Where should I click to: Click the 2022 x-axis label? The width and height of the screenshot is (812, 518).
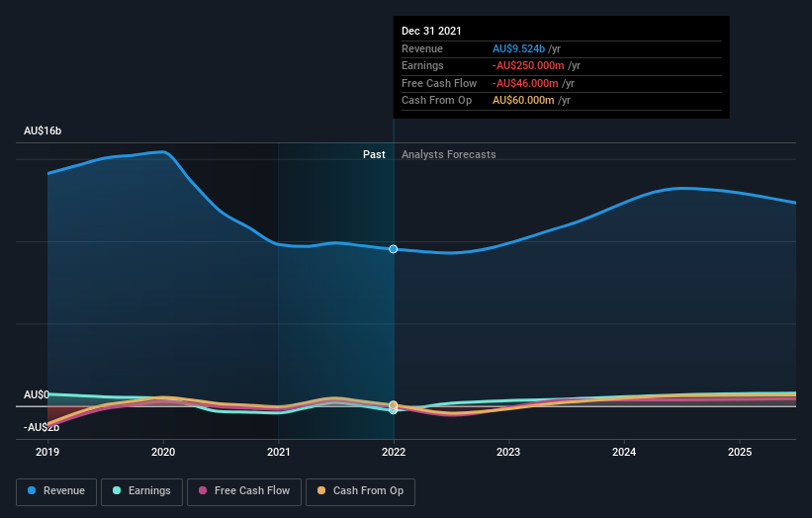394,452
